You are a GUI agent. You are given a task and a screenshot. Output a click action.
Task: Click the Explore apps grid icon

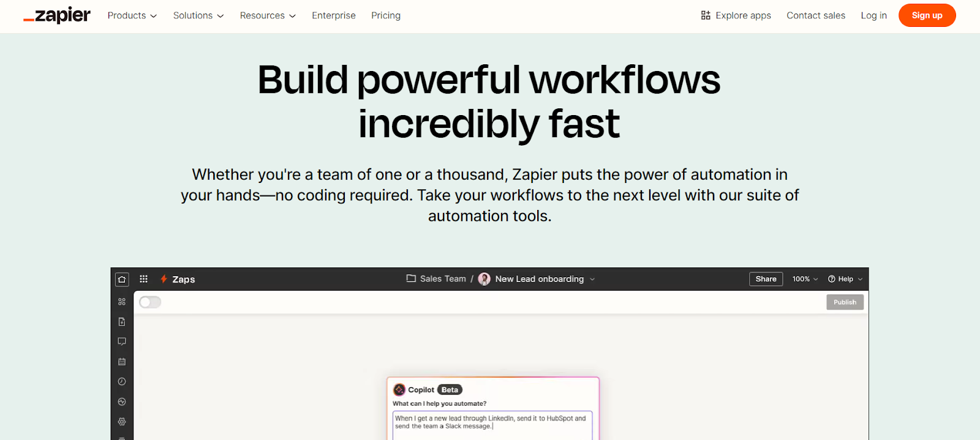pos(706,15)
